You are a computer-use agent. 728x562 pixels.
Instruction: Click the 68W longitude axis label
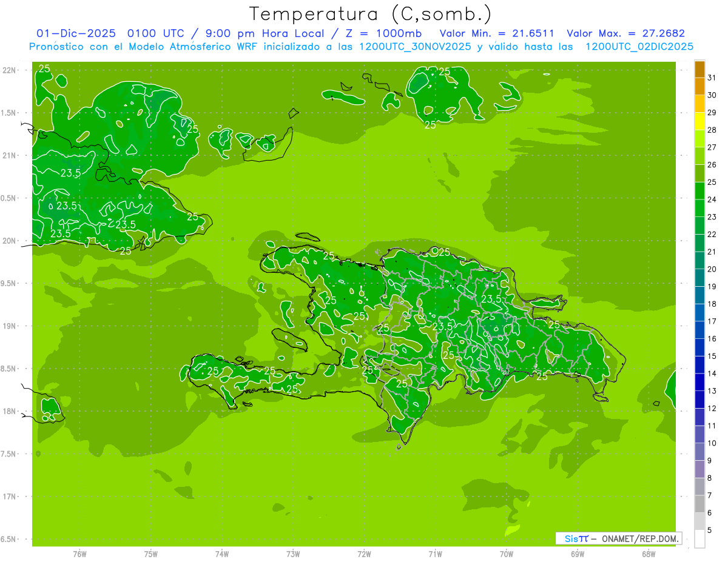pos(649,554)
